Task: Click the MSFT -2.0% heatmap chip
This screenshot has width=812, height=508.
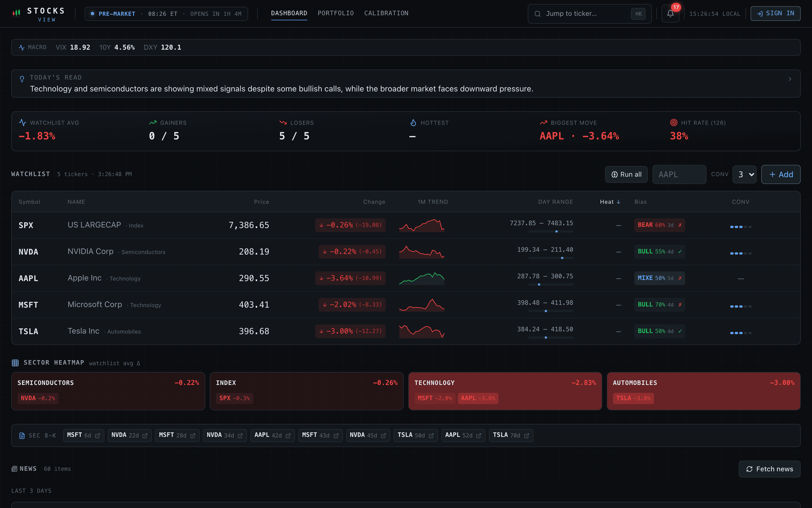Action: click(435, 398)
